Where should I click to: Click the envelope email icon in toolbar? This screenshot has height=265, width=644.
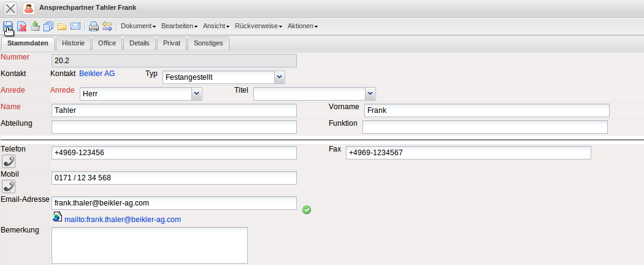pyautogui.click(x=75, y=26)
